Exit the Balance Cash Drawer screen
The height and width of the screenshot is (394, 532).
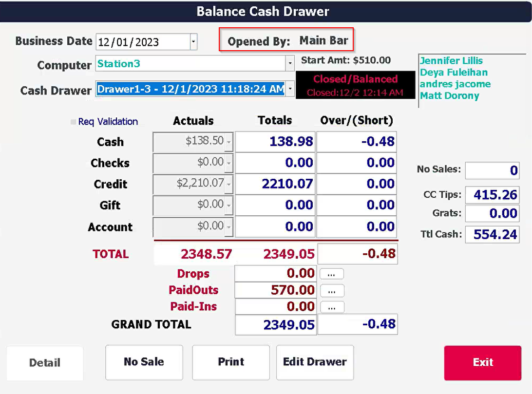pyautogui.click(x=482, y=363)
